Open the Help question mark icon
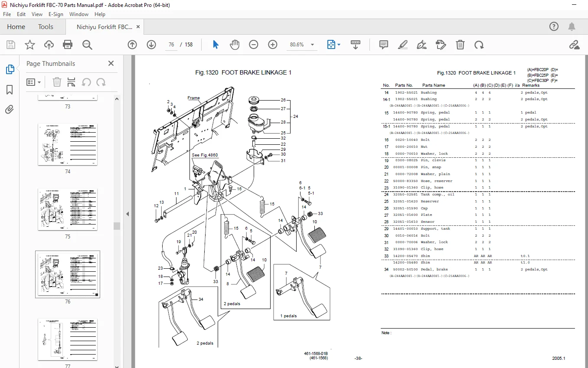The width and height of the screenshot is (588, 368). (x=554, y=26)
